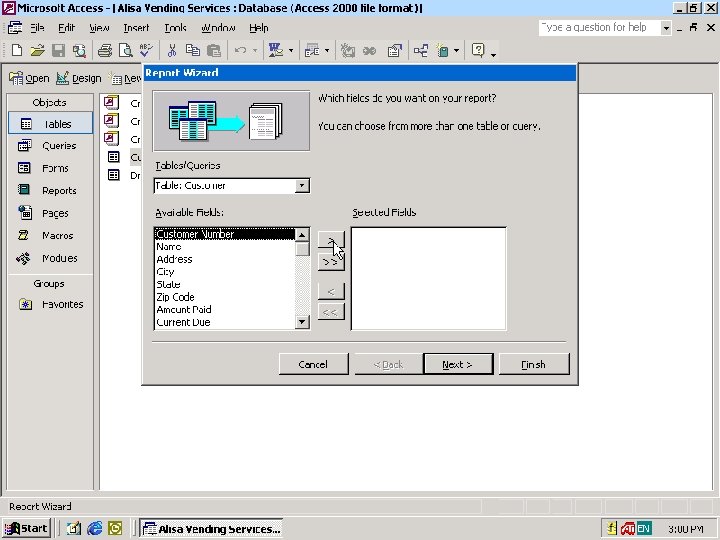Select Queries in Objects pane
This screenshot has height=540, width=720.
[x=51, y=146]
